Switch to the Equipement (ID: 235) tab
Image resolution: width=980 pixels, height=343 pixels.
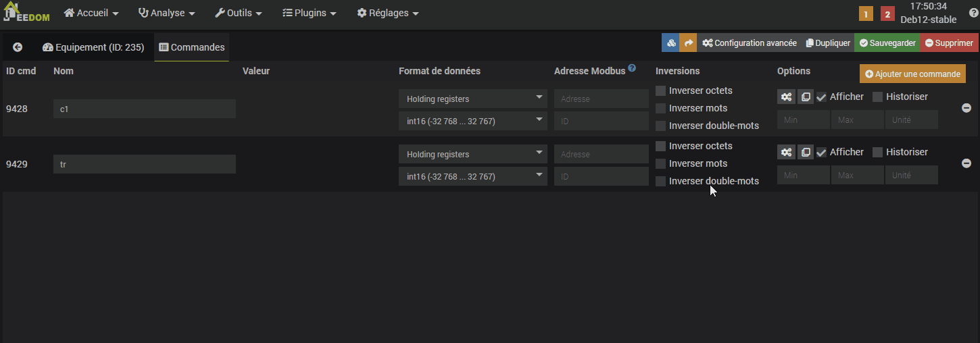point(93,47)
